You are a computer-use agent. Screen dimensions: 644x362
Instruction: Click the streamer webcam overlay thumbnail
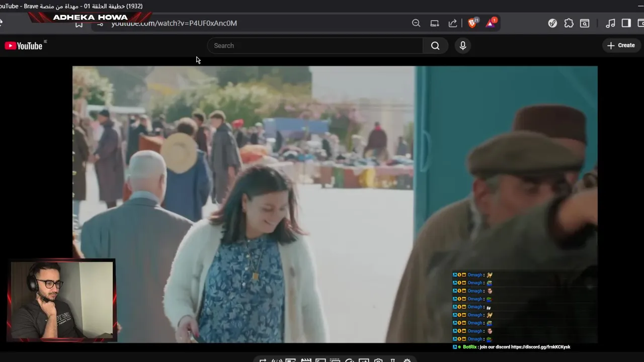(62, 300)
